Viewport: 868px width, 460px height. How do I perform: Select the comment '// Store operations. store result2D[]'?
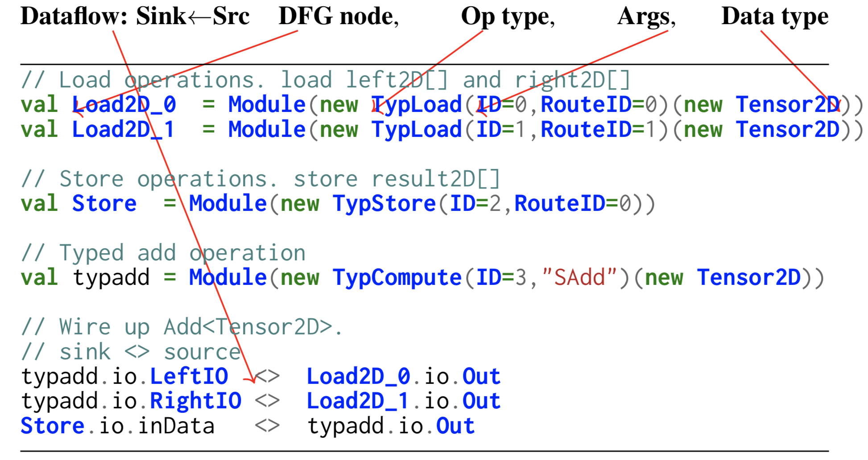coord(261,179)
